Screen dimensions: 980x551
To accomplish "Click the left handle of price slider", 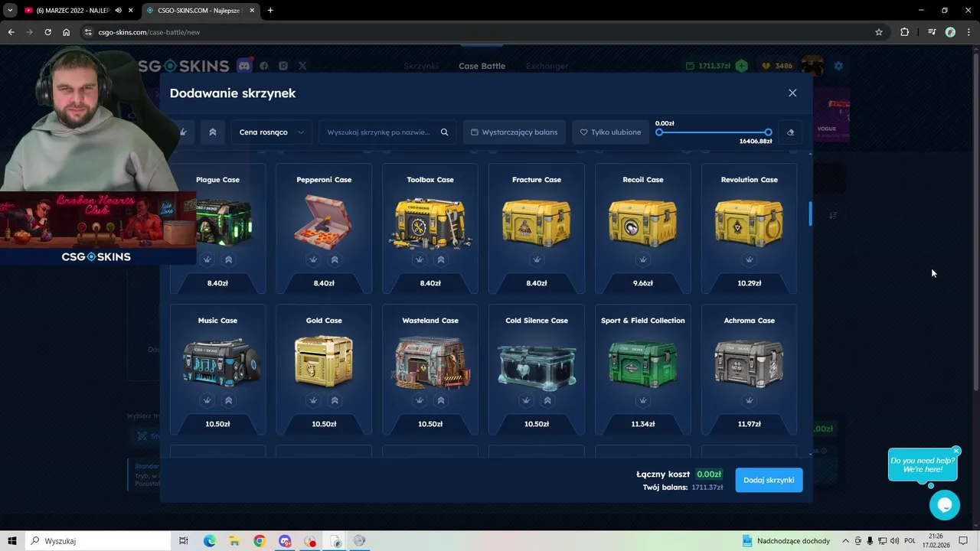I will tap(659, 132).
